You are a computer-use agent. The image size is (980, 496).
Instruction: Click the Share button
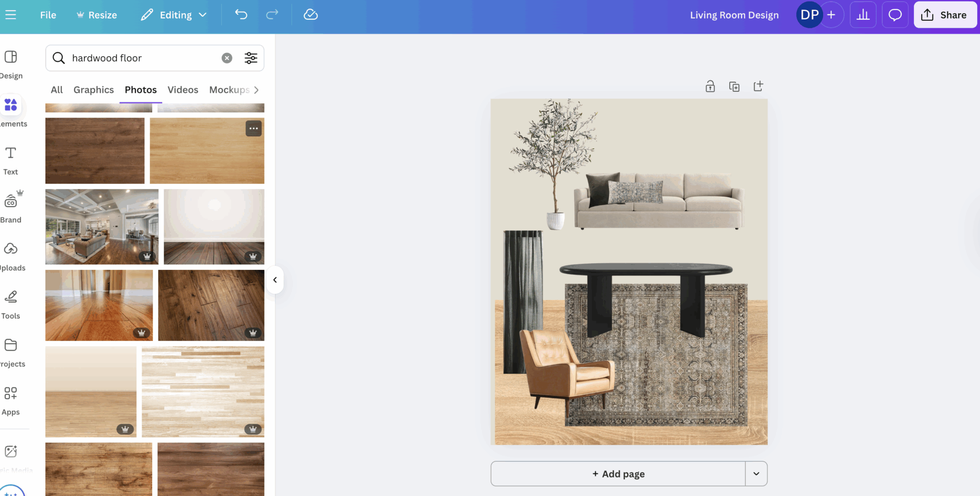pos(945,15)
